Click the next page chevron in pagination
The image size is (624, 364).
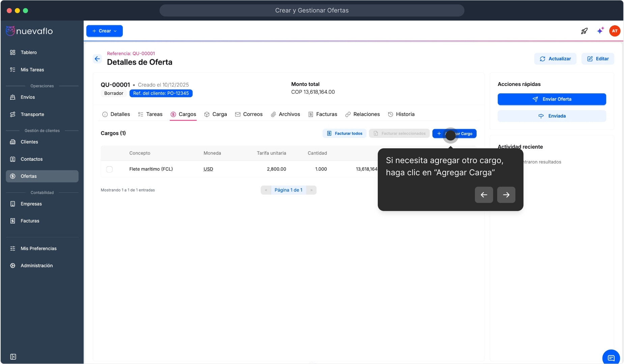pos(311,190)
